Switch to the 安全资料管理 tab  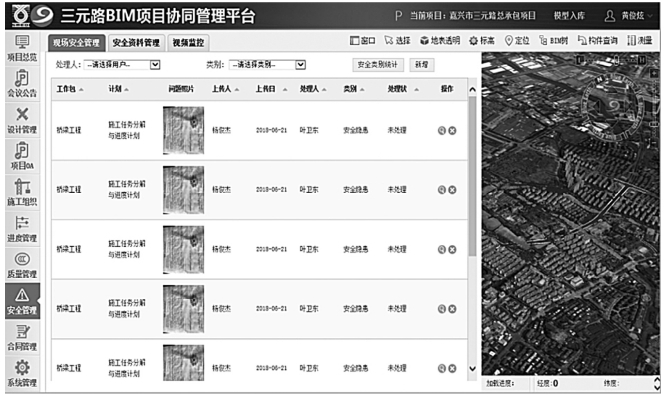point(136,43)
